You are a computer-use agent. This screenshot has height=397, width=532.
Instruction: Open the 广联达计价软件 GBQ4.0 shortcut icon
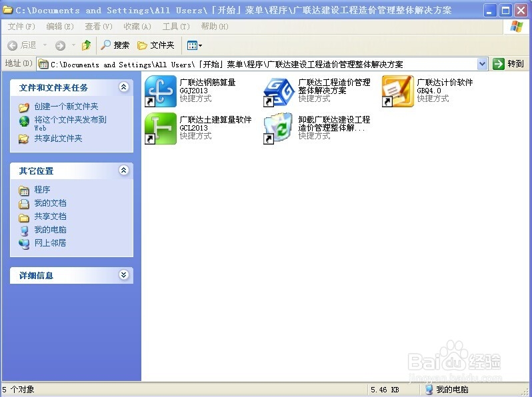point(397,91)
